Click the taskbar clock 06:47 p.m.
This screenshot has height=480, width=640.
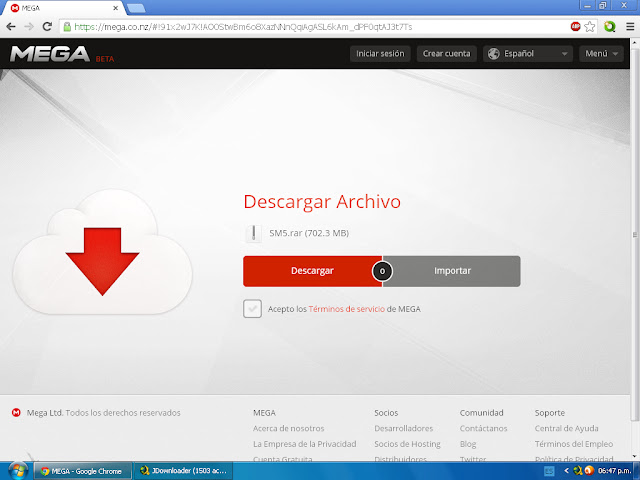click(614, 471)
